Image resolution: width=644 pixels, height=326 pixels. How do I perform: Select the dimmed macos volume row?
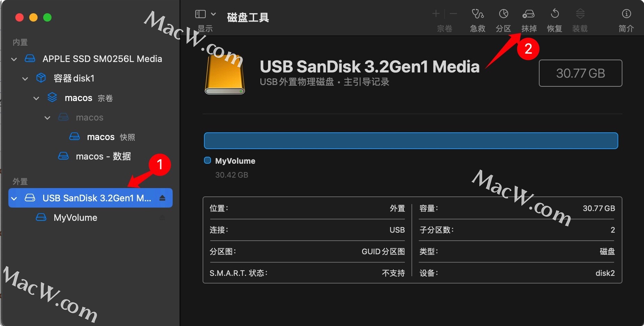click(91, 117)
